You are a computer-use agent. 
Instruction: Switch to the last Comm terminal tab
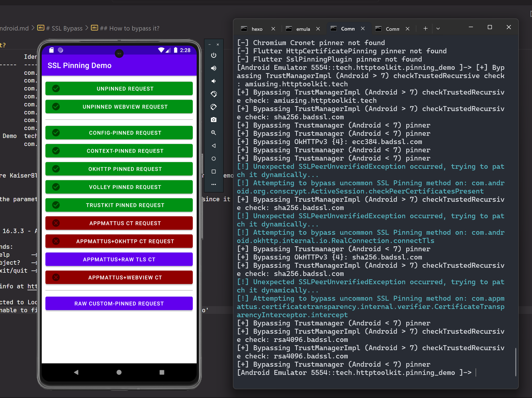[x=392, y=29]
